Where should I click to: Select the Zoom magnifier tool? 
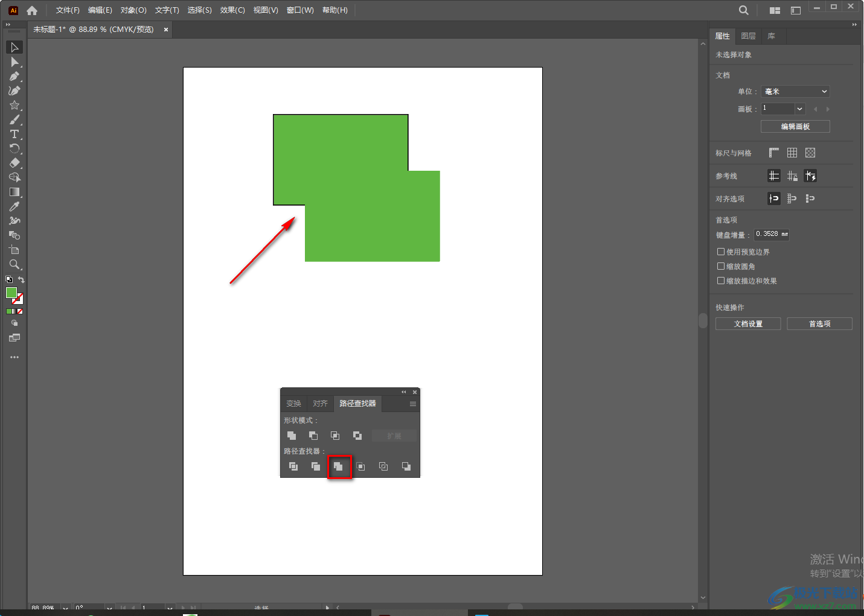tap(14, 264)
